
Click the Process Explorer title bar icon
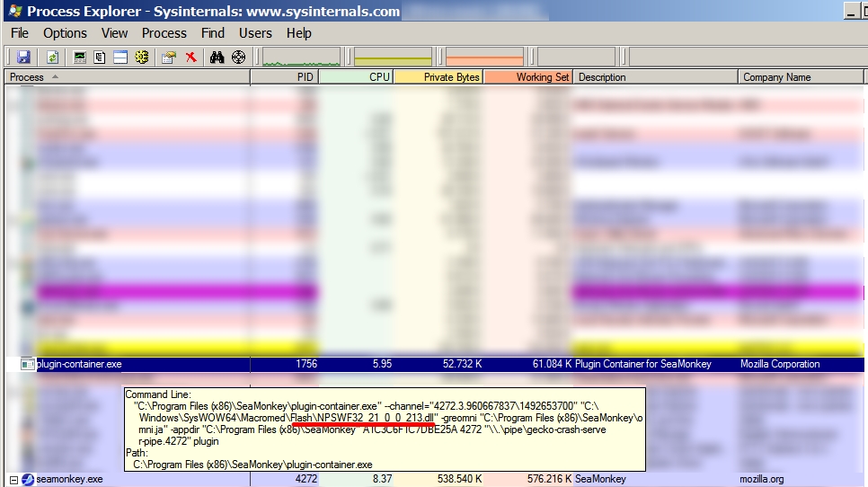click(16, 11)
